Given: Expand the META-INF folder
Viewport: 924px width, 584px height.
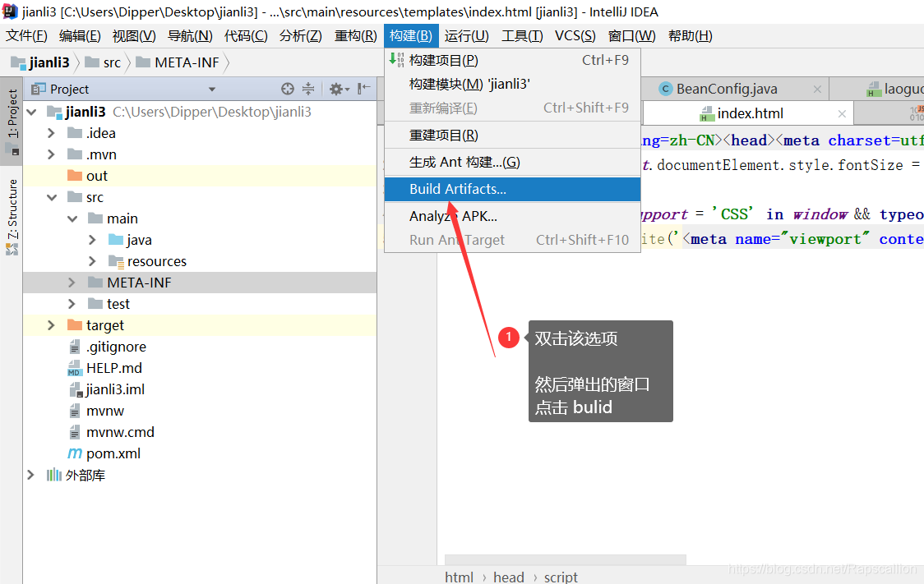Looking at the screenshot, I should (x=72, y=283).
